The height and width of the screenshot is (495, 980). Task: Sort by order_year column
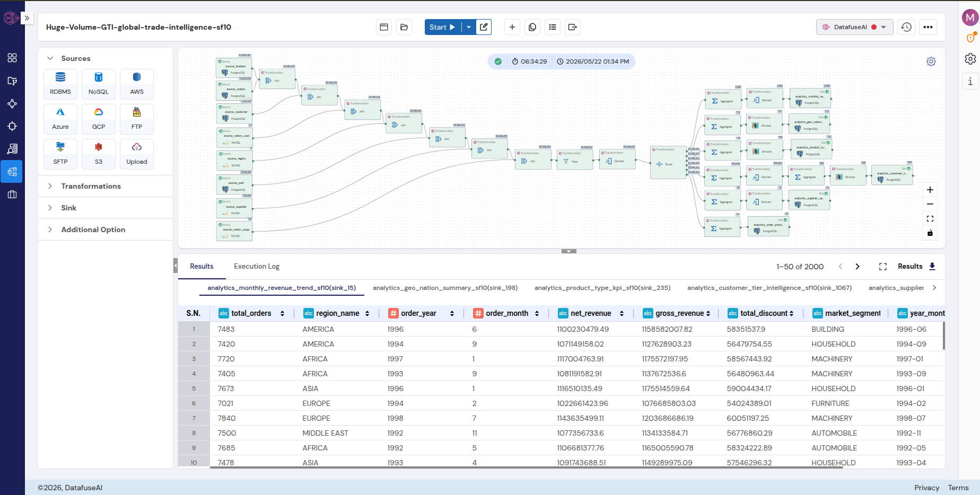click(452, 314)
